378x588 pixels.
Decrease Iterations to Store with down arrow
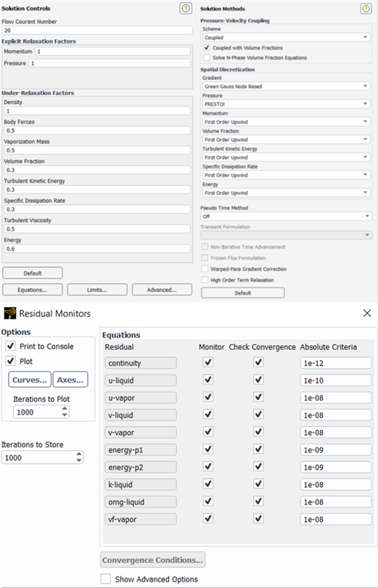[x=78, y=460]
